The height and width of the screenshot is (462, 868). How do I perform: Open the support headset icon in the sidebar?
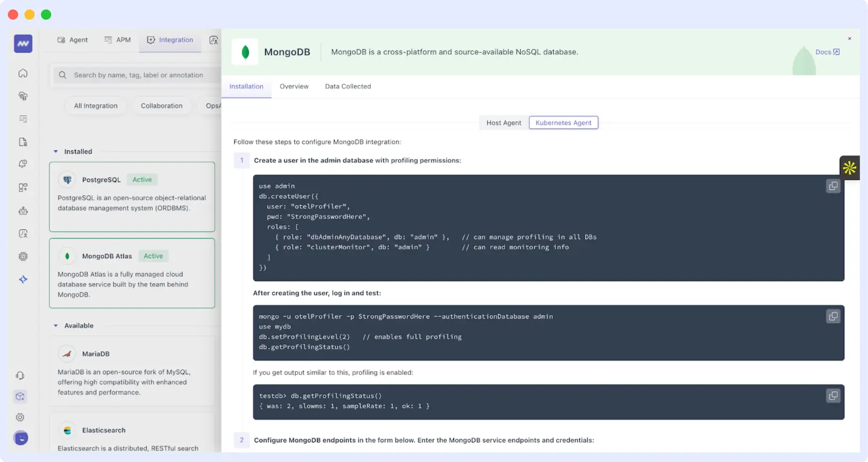point(20,375)
